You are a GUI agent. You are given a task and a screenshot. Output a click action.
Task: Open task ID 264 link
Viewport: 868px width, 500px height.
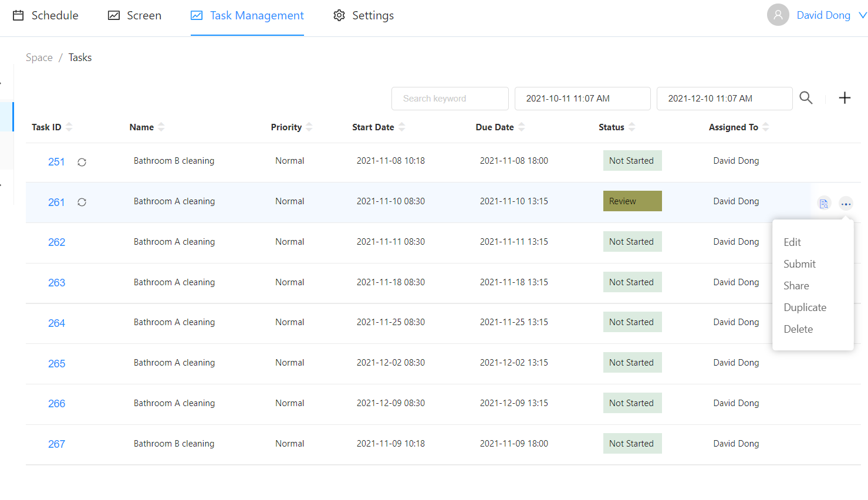pyautogui.click(x=56, y=323)
